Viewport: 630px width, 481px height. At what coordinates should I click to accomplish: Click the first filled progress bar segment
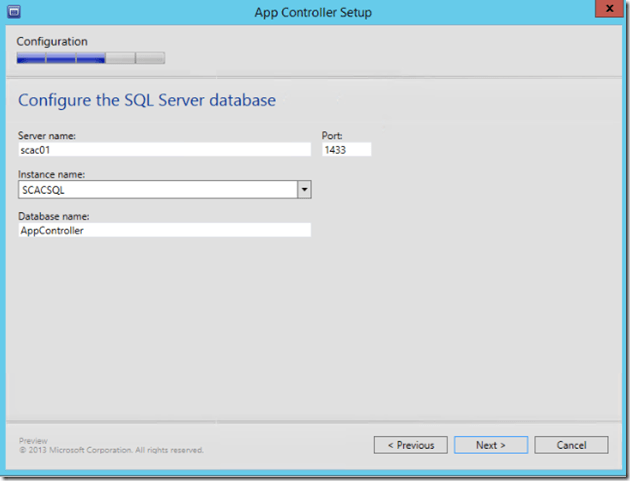(x=31, y=58)
